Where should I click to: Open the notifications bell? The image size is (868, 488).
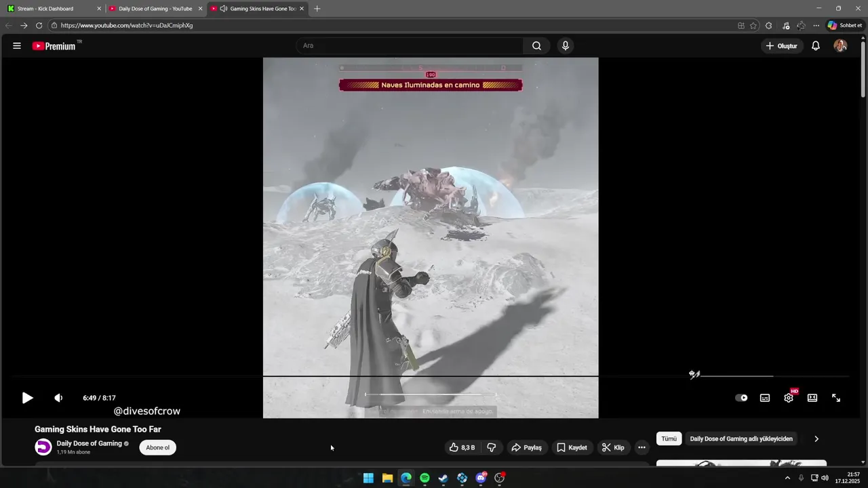(816, 46)
